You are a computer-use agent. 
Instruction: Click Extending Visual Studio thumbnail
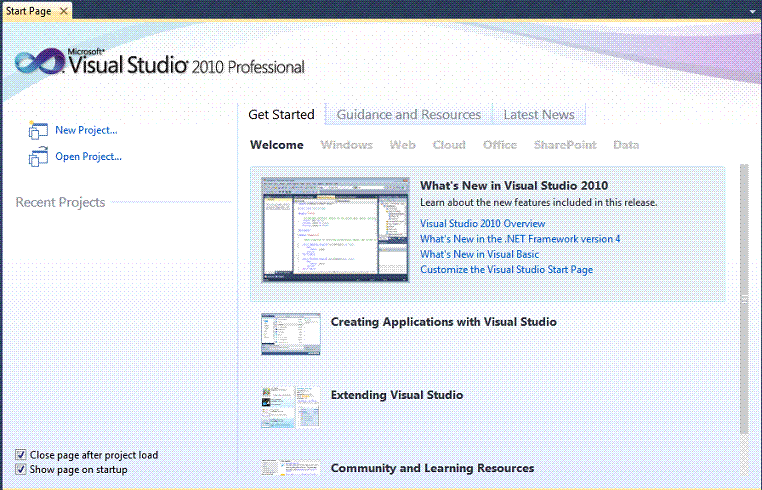point(291,407)
